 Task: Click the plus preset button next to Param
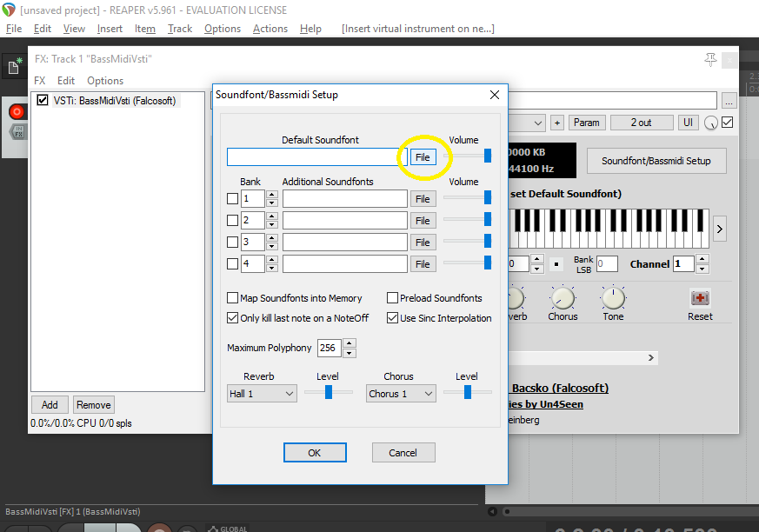(x=557, y=123)
